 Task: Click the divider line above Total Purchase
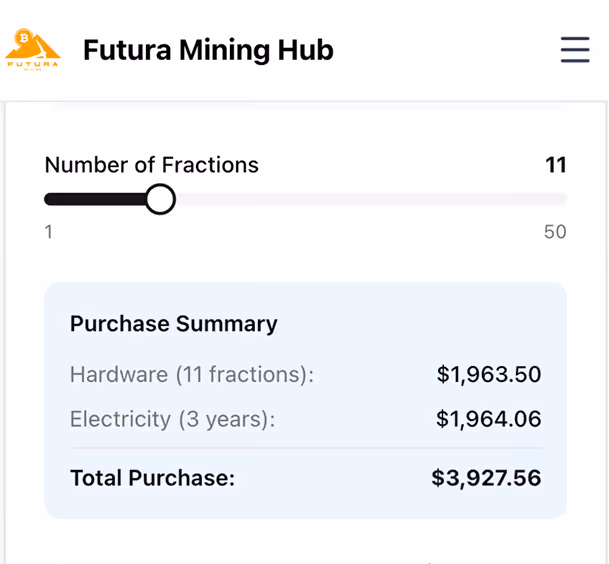tap(305, 448)
